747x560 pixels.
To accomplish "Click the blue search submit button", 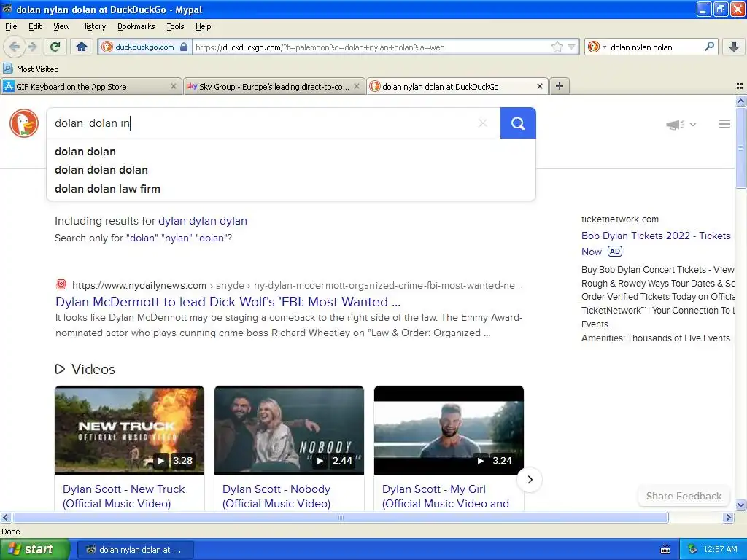I will (x=518, y=123).
